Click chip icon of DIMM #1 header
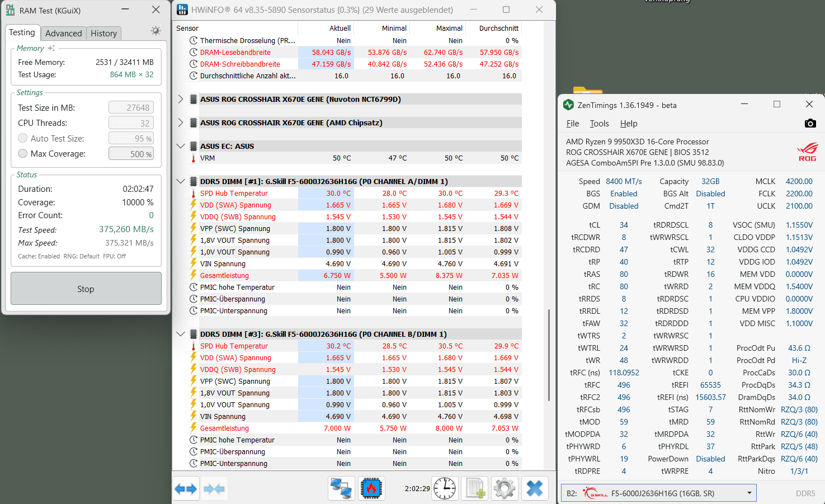 click(194, 181)
